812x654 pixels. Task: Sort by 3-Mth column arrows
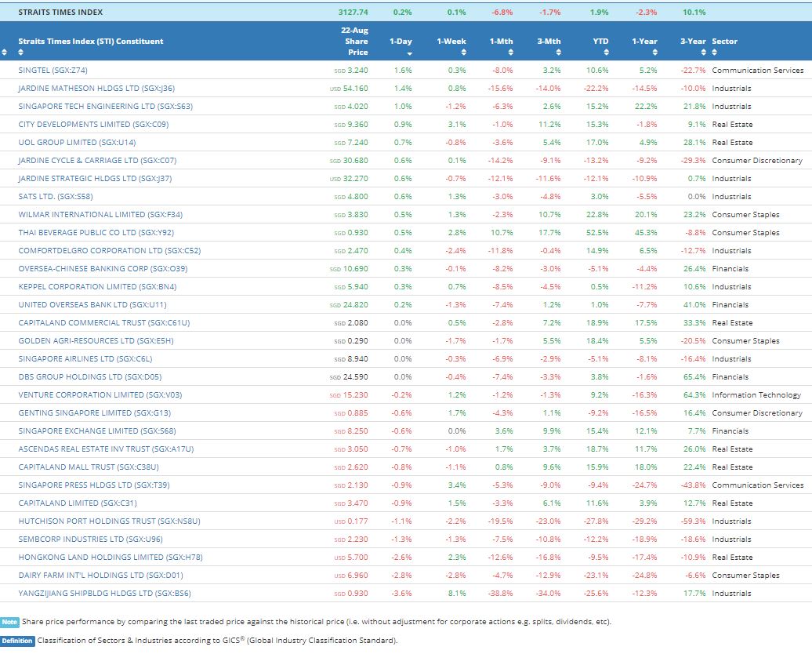[558, 52]
